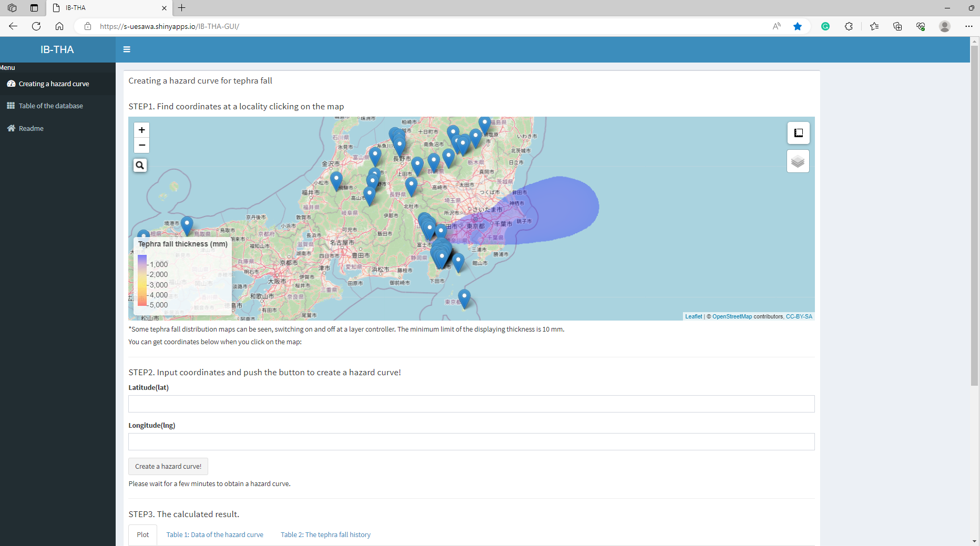Toggle the tephra fall distribution overlay layer
Viewport: 980px width, 546px height.
pyautogui.click(x=798, y=161)
